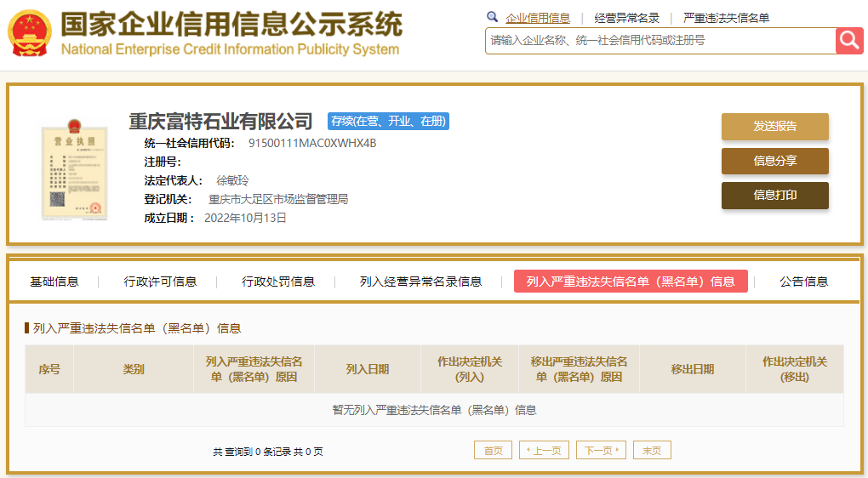Image resolution: width=868 pixels, height=478 pixels.
Task: Click the empty-result message 暂无列入严重违法失信名单（黑名单）信息
Action: 435,410
